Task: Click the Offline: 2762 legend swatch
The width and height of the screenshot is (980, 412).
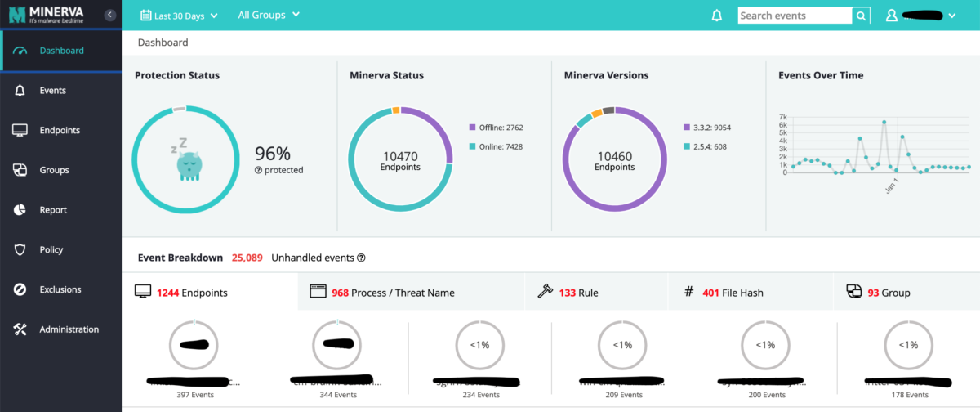Action: (472, 128)
